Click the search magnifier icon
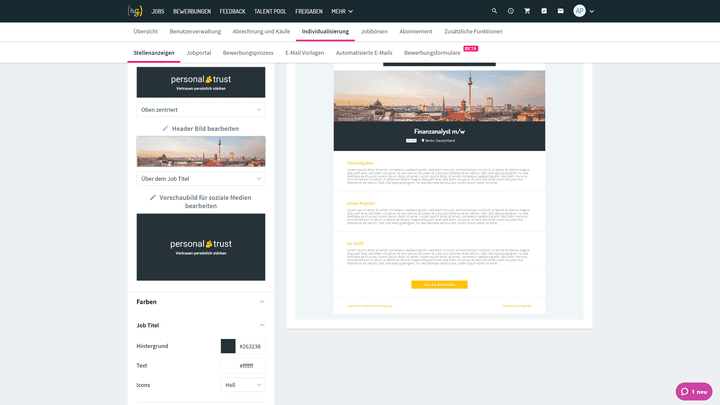Image resolution: width=720 pixels, height=405 pixels. coord(494,11)
